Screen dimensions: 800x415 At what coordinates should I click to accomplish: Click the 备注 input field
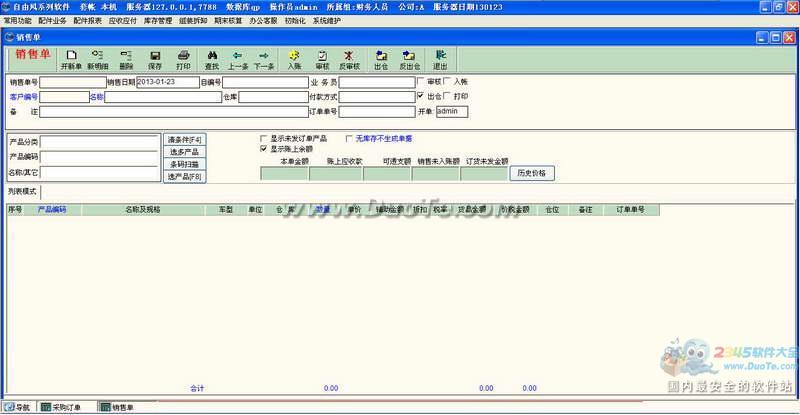pyautogui.click(x=174, y=112)
